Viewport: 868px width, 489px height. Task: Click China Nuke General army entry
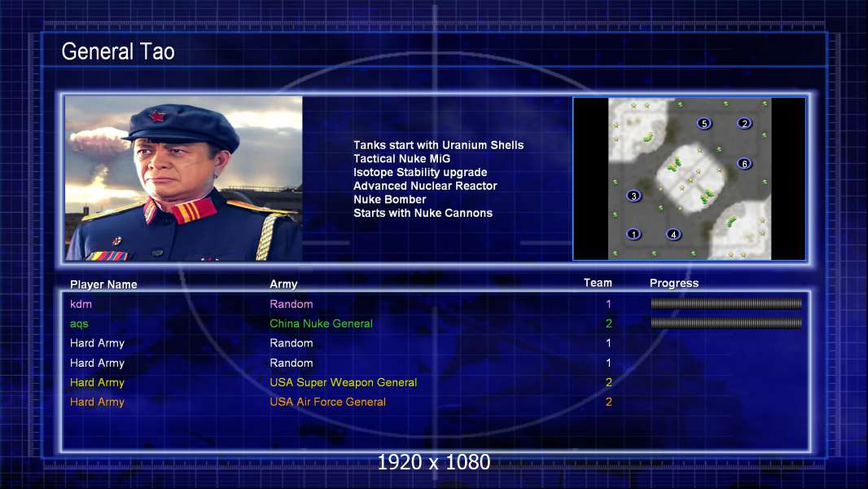pyautogui.click(x=321, y=324)
